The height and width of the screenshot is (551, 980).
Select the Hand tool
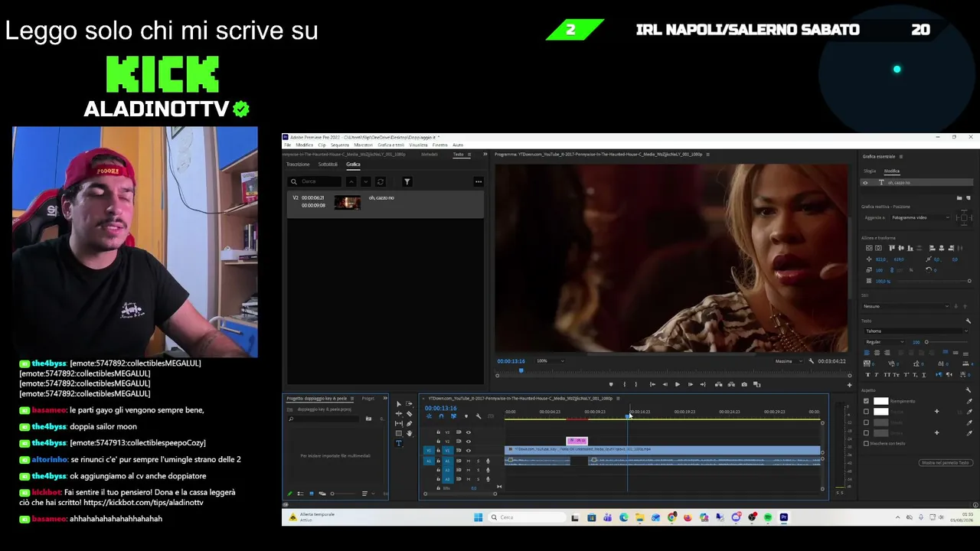coord(409,433)
